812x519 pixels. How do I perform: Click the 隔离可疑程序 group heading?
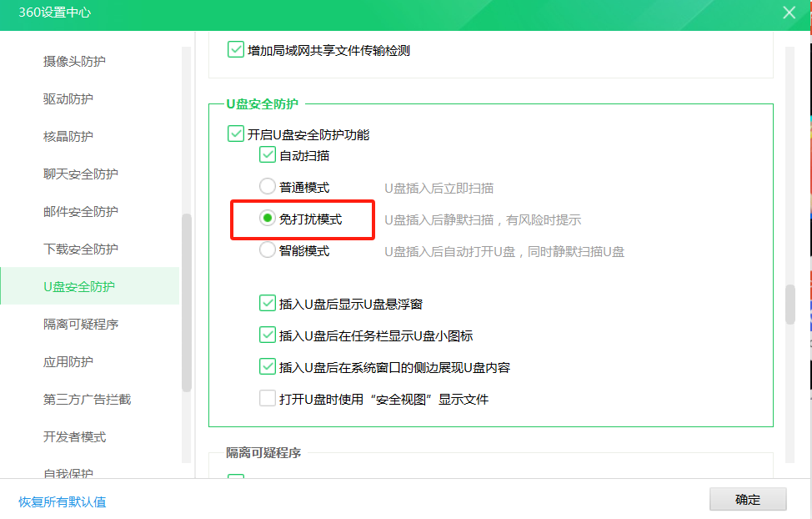[263, 453]
